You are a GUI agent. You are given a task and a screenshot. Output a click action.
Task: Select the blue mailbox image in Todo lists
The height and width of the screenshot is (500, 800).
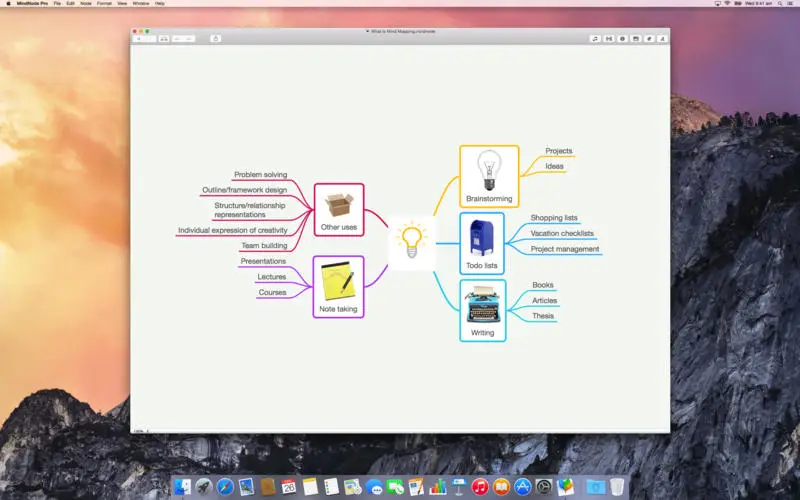(x=481, y=237)
